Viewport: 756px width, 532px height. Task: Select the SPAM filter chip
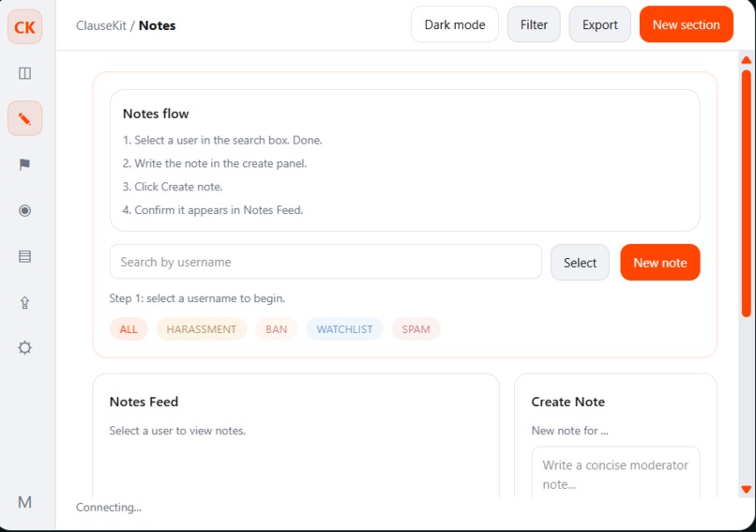pos(416,329)
